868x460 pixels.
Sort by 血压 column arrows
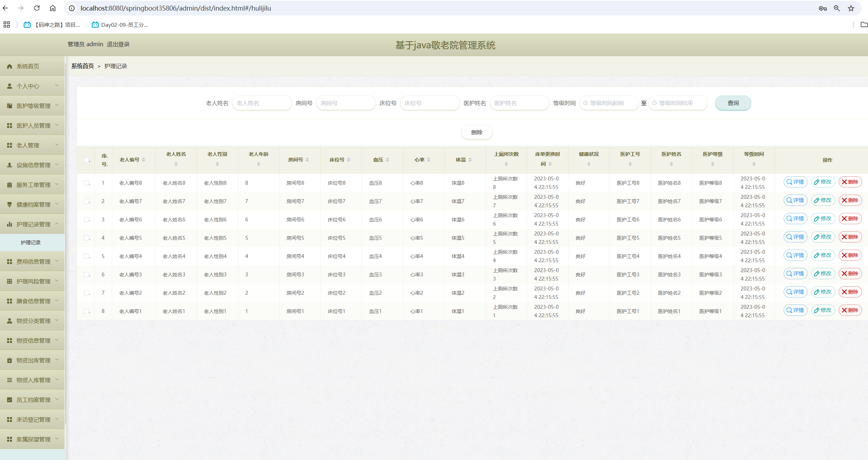[x=387, y=160]
